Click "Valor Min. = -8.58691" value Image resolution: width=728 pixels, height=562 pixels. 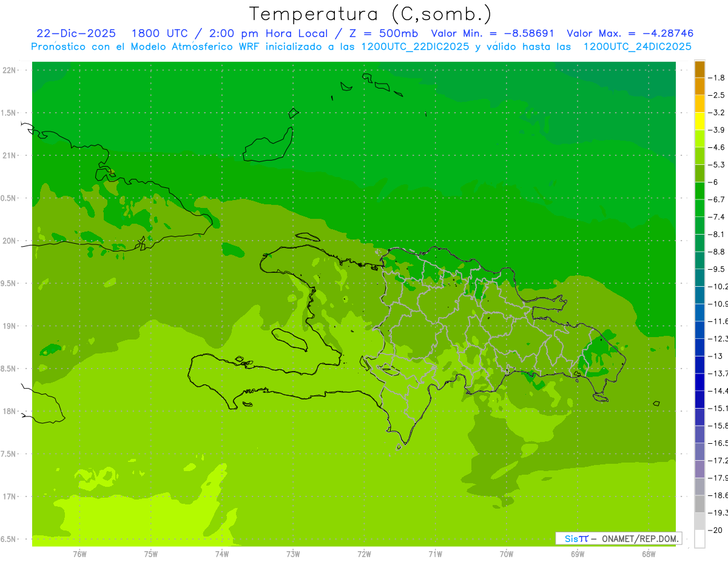(492, 33)
